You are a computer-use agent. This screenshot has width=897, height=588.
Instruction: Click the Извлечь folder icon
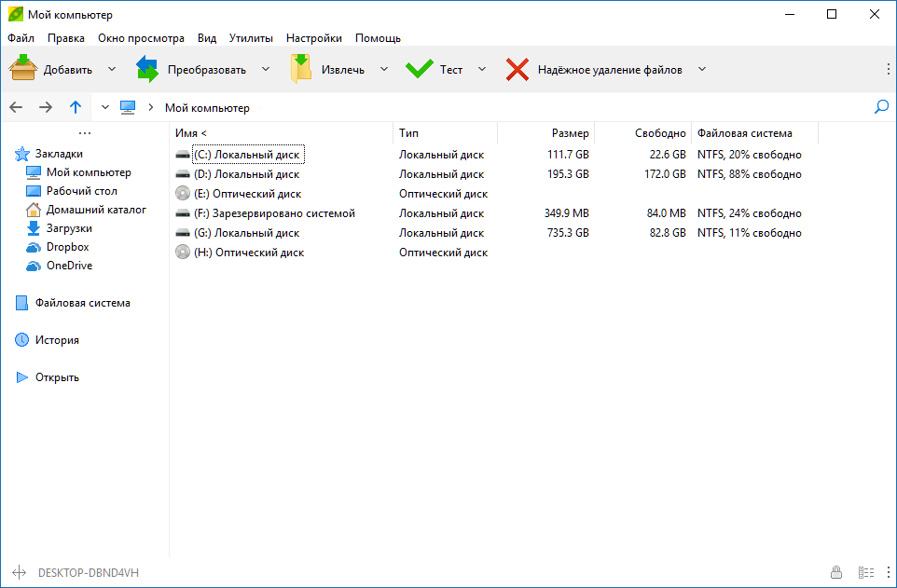pyautogui.click(x=301, y=69)
